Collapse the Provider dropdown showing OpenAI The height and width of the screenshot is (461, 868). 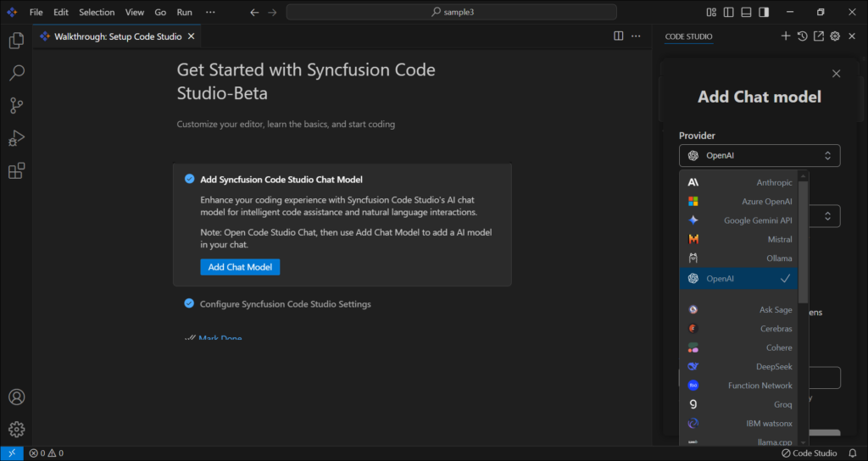point(759,156)
